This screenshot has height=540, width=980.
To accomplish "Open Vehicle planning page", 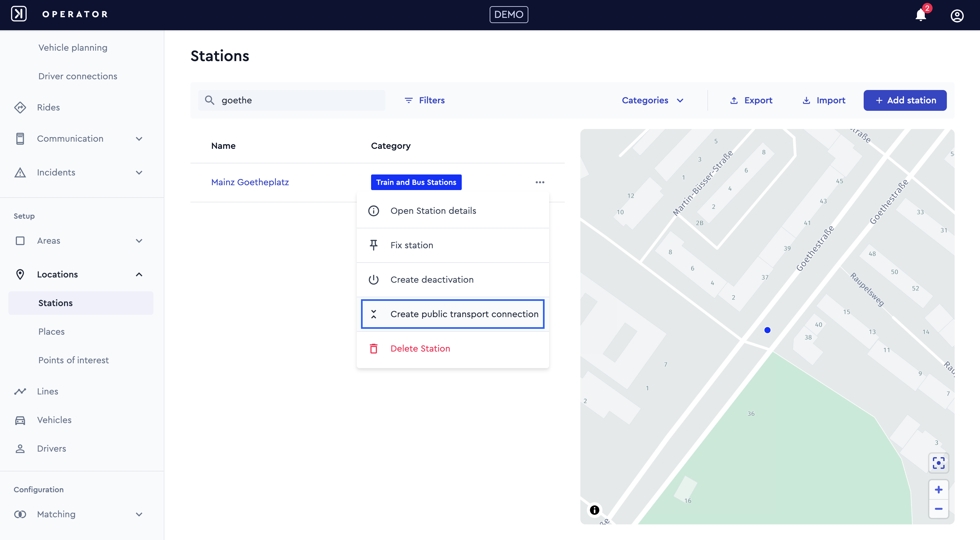I will [73, 47].
